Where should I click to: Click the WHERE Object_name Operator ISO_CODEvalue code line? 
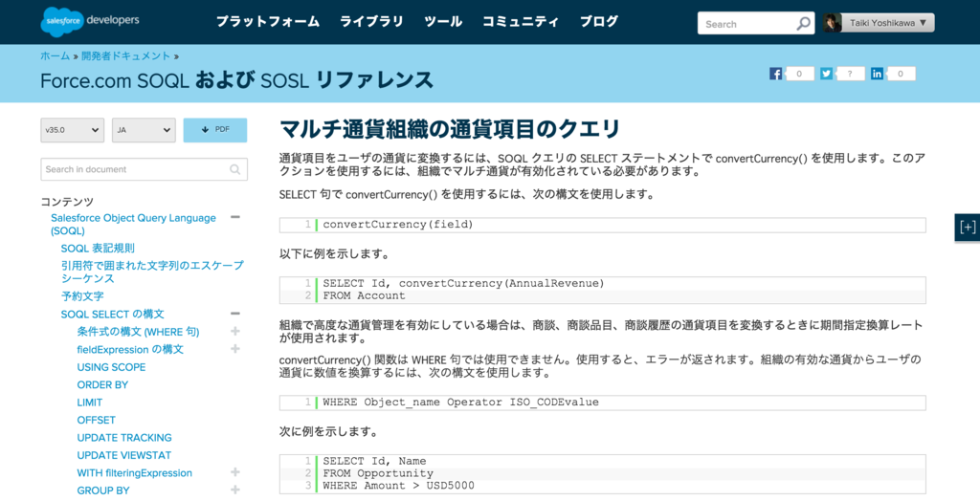click(460, 403)
